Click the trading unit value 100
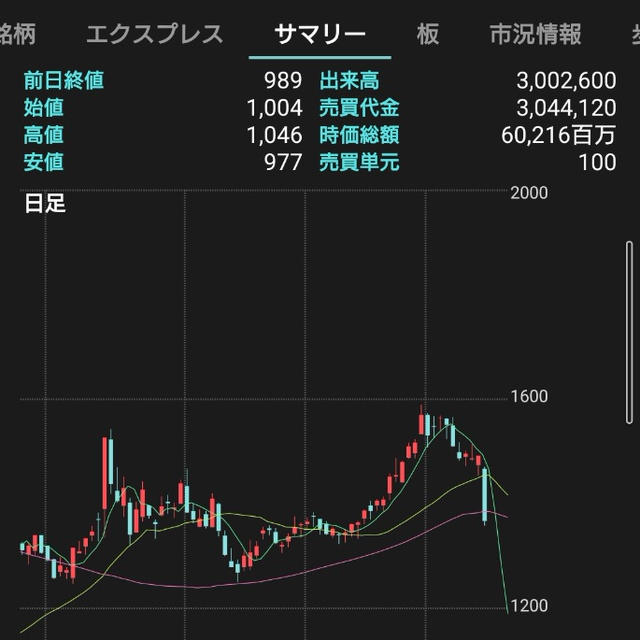Viewport: 640px width, 640px height. coord(598,162)
